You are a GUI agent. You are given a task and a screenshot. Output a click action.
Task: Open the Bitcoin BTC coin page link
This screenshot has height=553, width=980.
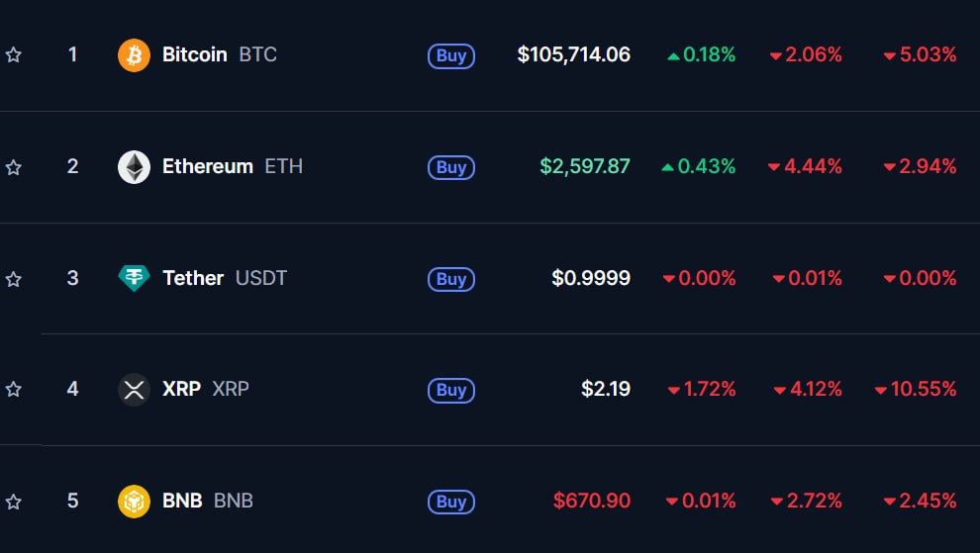(220, 54)
